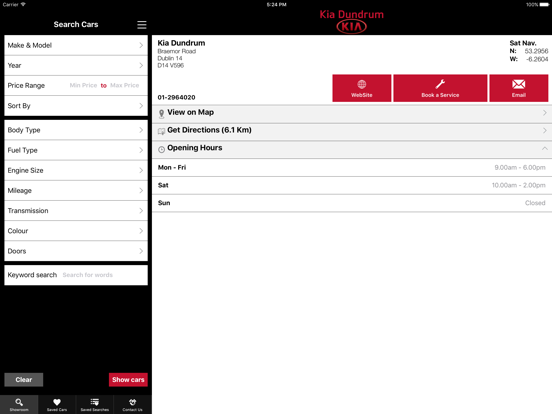Open the Saved Searches tab
This screenshot has height=414, width=552.
[x=95, y=404]
